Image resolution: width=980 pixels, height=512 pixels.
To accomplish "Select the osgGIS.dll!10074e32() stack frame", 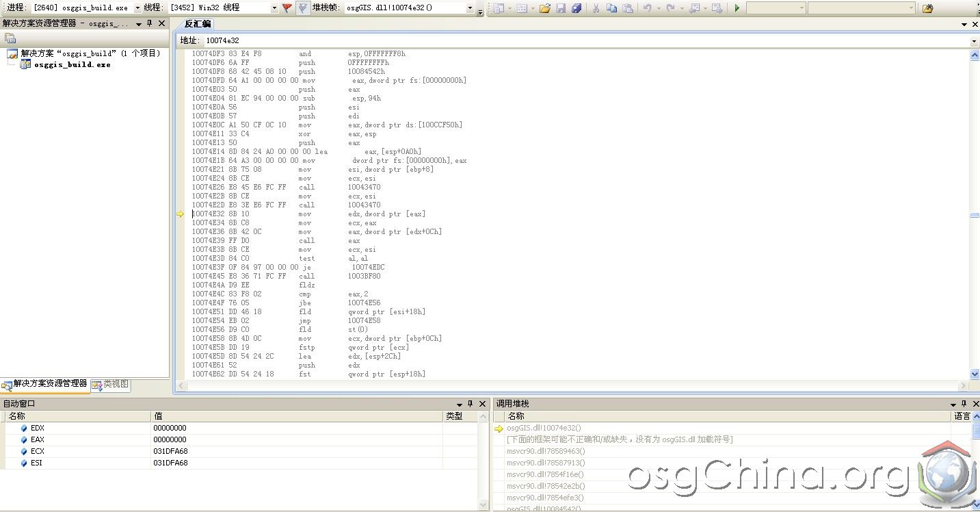I will [x=544, y=428].
